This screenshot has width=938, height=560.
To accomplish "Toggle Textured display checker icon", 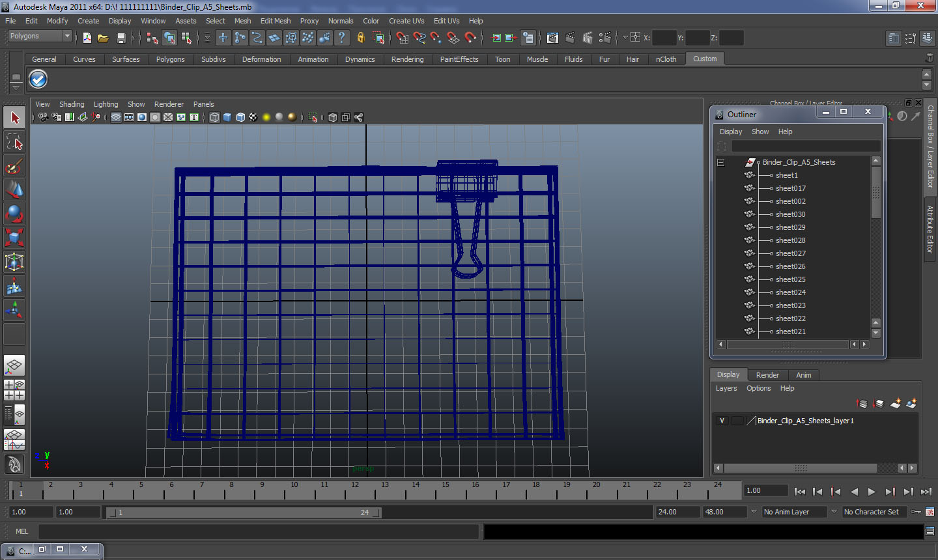I will [x=253, y=117].
